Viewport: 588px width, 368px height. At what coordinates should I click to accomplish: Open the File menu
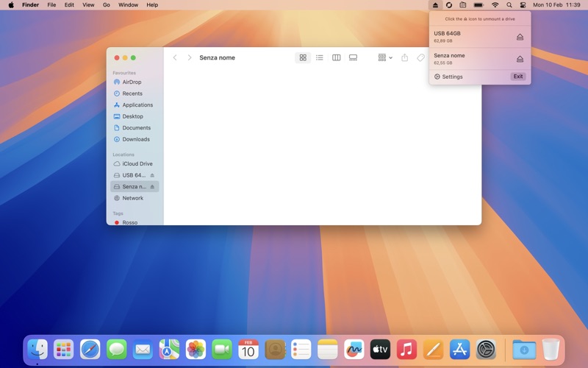pyautogui.click(x=51, y=5)
